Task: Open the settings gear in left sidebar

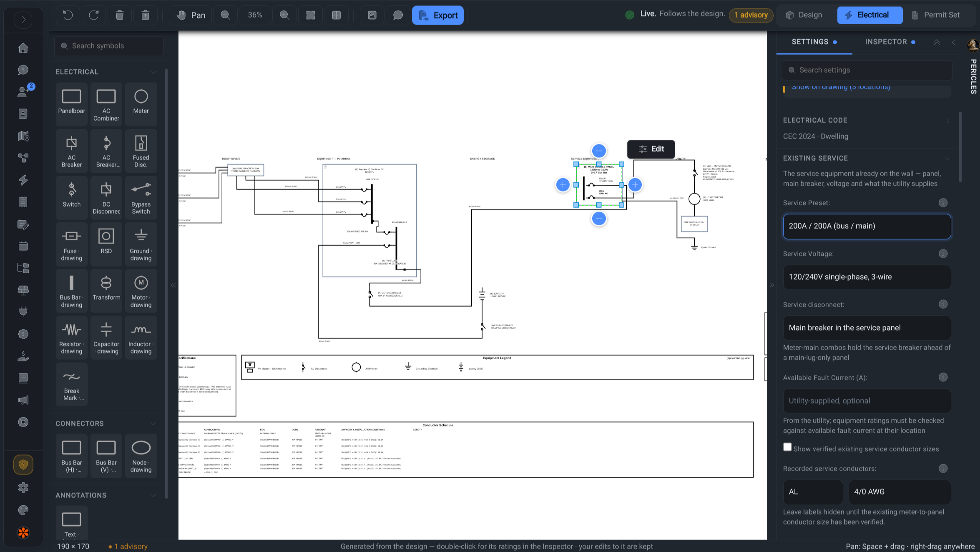Action: pos(23,487)
